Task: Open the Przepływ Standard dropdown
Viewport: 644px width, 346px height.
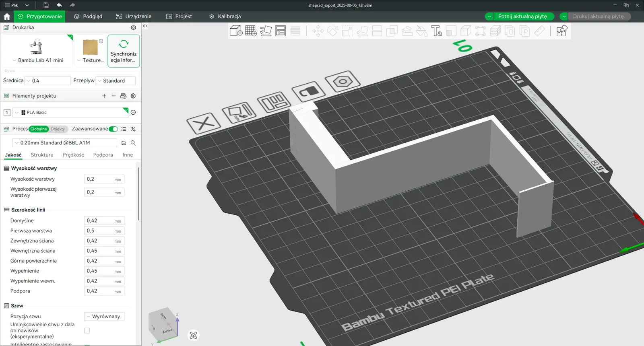Action: (116, 81)
